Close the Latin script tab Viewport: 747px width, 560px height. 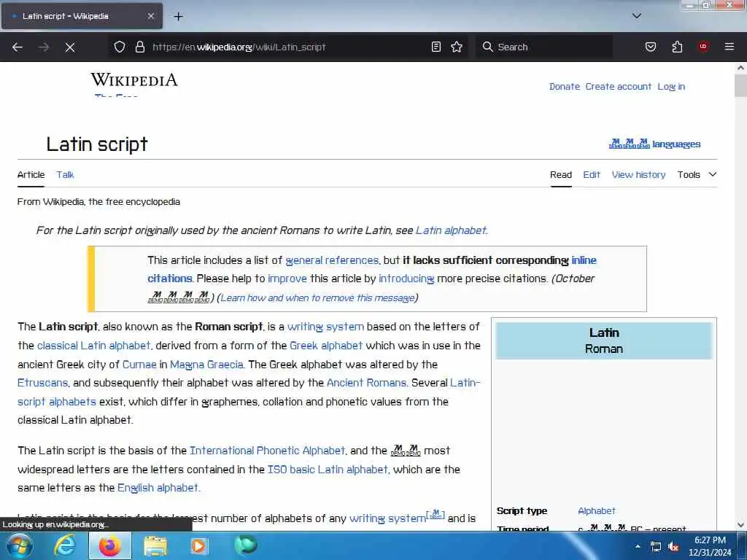click(150, 16)
